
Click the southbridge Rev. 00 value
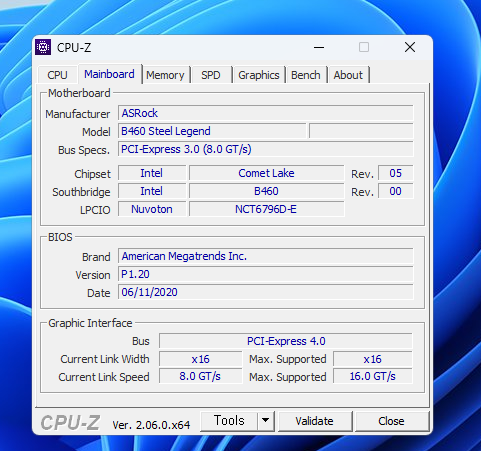click(x=396, y=191)
